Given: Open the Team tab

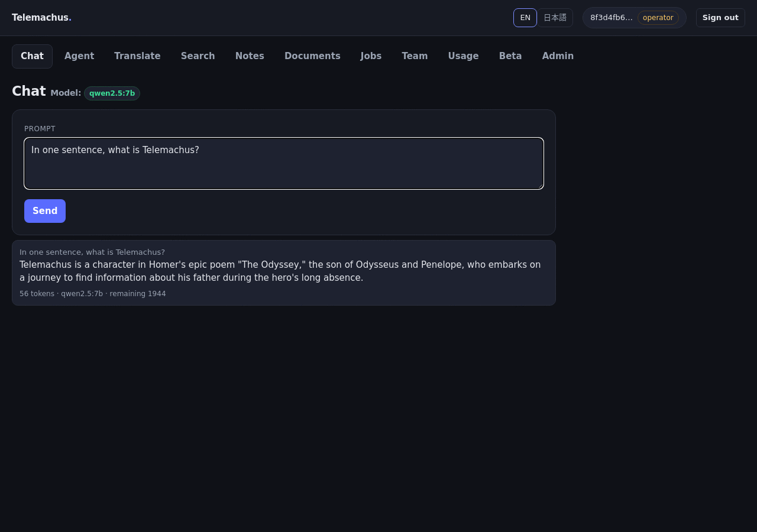Looking at the screenshot, I should [x=415, y=56].
